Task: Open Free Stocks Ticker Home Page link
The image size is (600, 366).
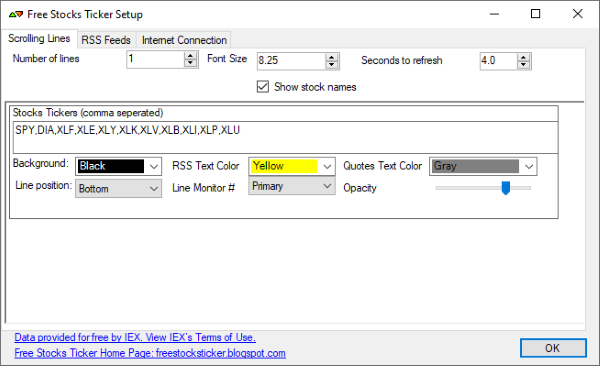Action: tap(150, 353)
